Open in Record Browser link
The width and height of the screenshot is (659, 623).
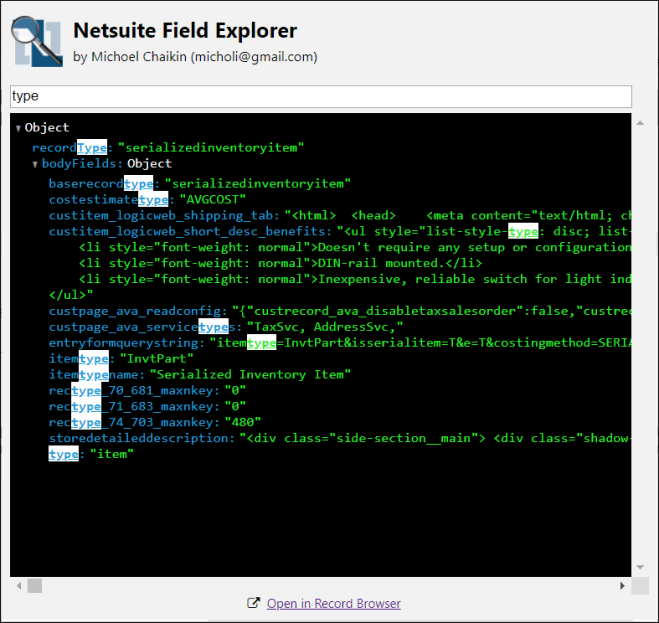pos(333,604)
